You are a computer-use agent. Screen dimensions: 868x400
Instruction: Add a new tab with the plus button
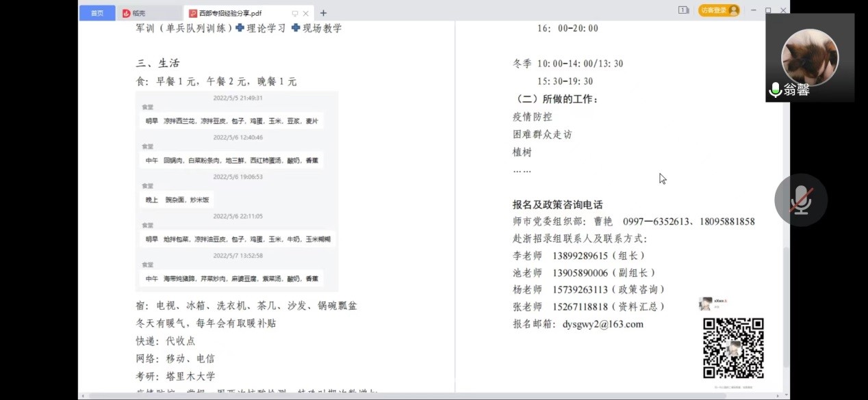pyautogui.click(x=323, y=13)
